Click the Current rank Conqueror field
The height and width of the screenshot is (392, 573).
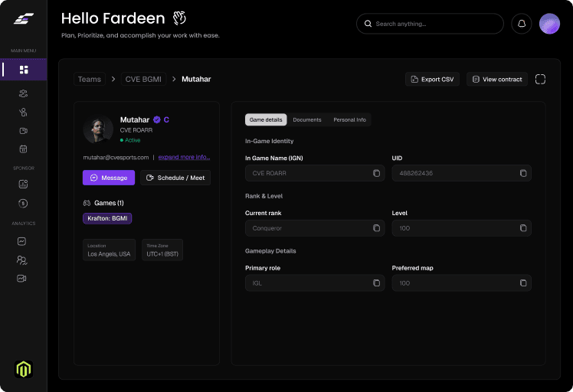click(315, 228)
